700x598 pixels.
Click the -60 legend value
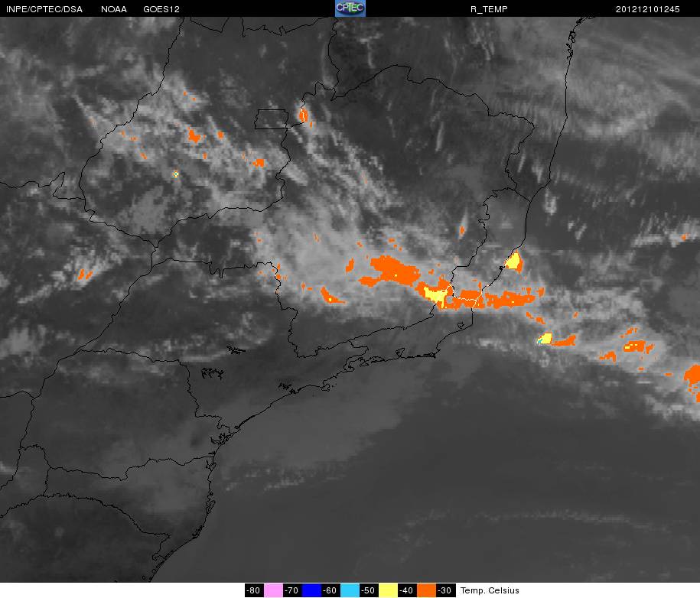(x=330, y=590)
